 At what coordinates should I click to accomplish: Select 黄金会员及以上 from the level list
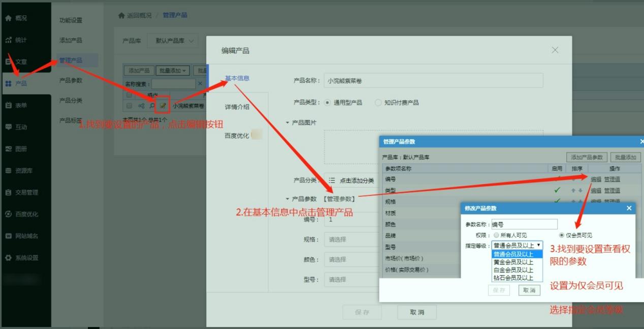coord(513,262)
